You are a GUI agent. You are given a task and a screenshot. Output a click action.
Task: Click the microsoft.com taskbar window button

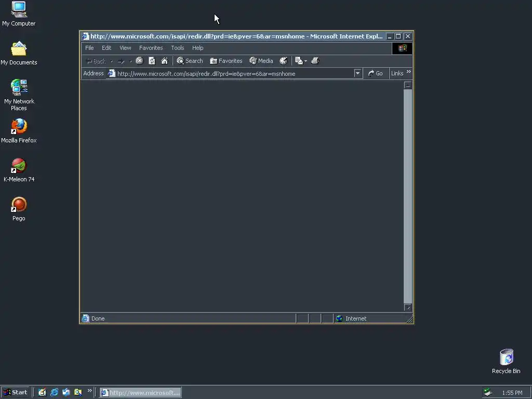tap(140, 393)
